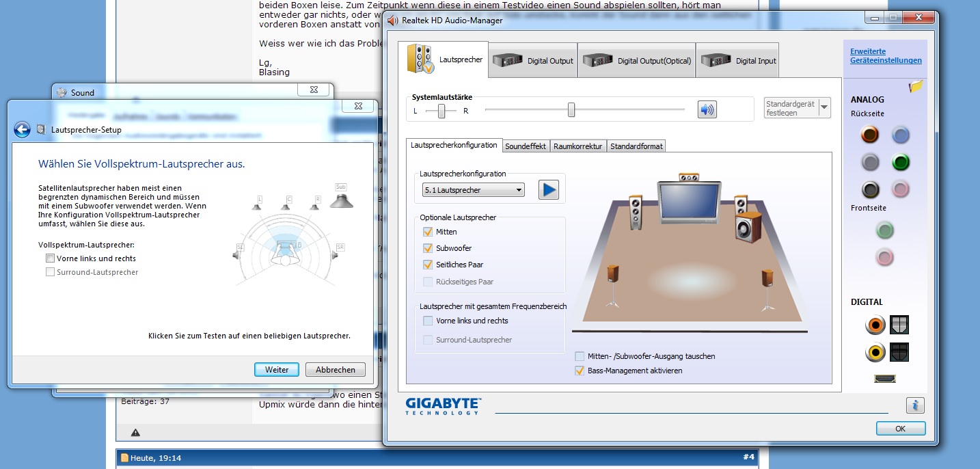Screen dimensions: 980x469
Task: Click the 'Heute, 19:14' post timestamp
Action: click(x=156, y=457)
